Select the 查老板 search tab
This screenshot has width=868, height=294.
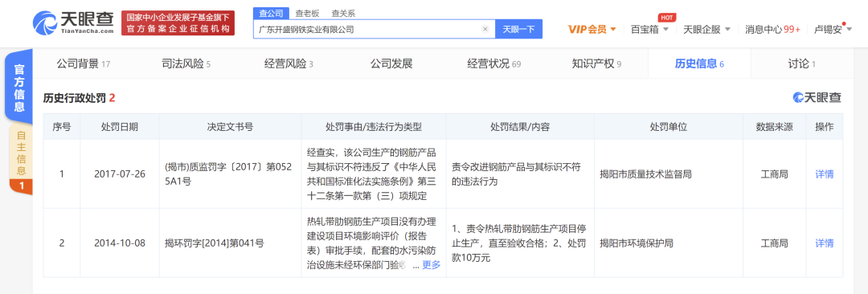307,14
